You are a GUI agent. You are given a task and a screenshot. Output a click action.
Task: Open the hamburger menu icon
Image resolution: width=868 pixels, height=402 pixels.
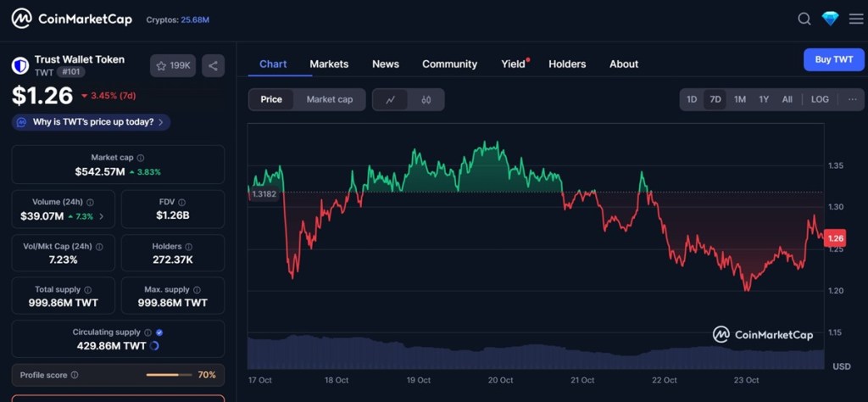click(x=856, y=20)
